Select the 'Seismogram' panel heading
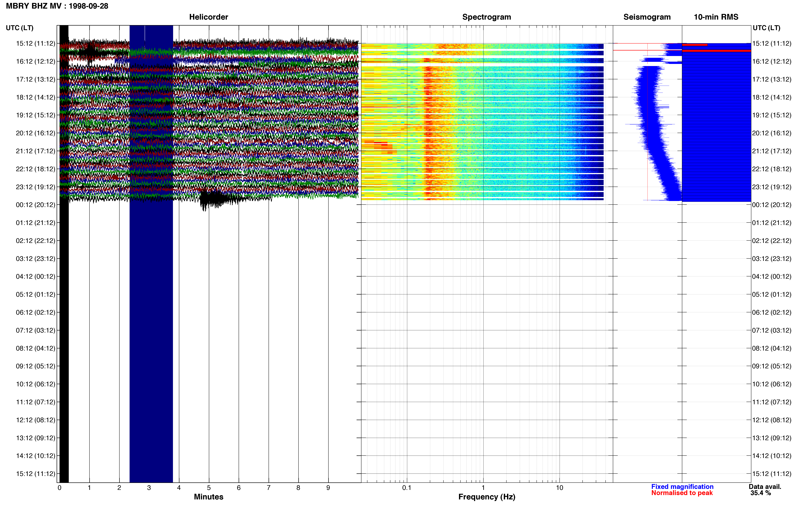Screen dimensions: 812x508 click(x=647, y=17)
